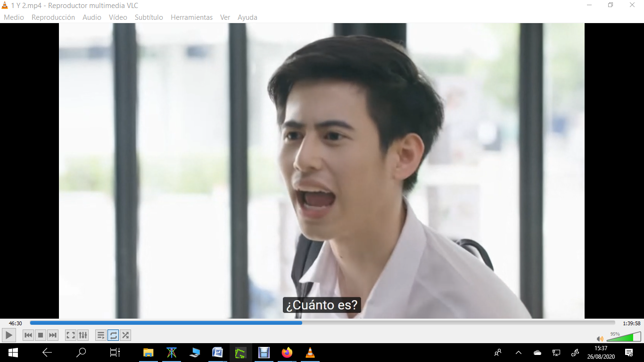Expand hidden system tray icons

pyautogui.click(x=519, y=353)
